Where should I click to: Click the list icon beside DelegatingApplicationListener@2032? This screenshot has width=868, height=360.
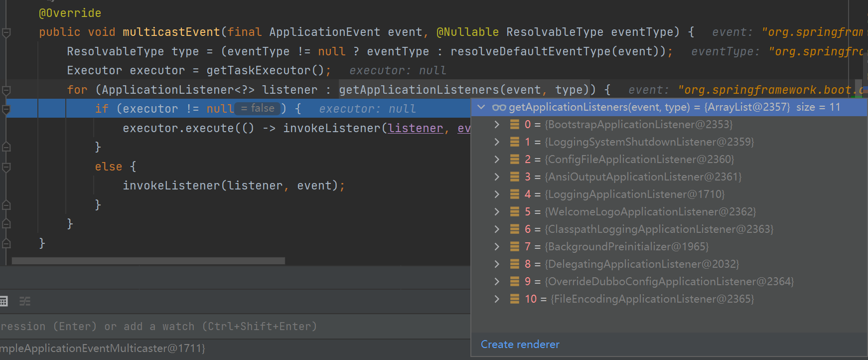(515, 264)
